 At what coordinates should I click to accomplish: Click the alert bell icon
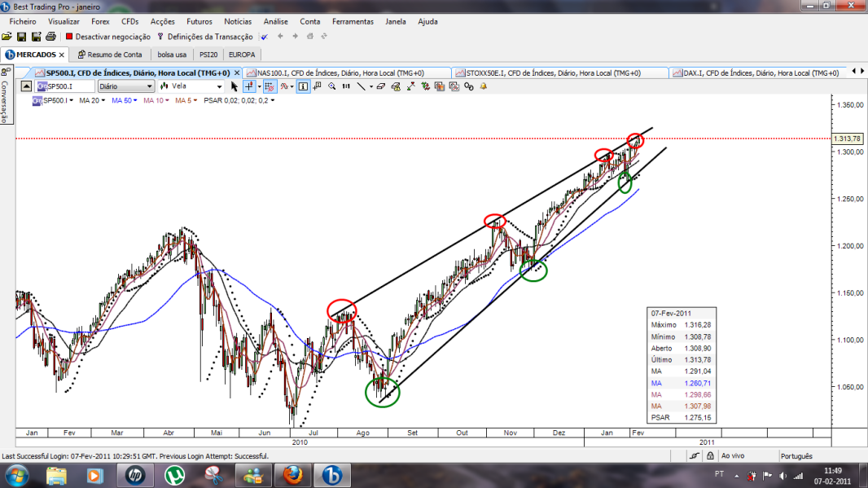[x=484, y=86]
